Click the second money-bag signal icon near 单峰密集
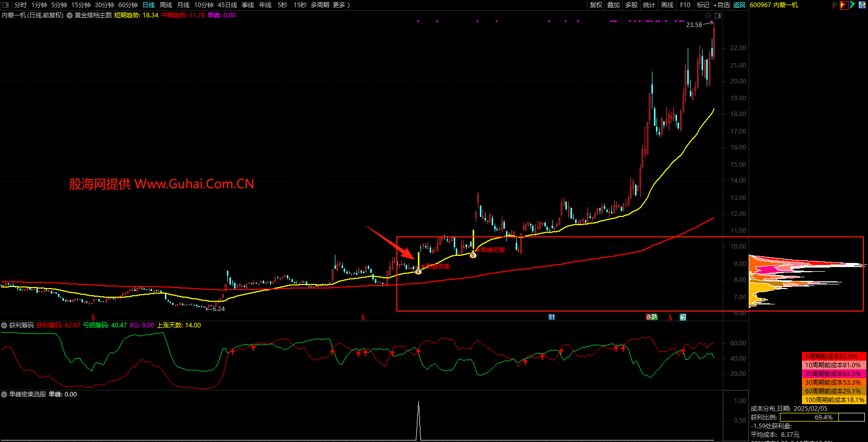 pyautogui.click(x=473, y=254)
